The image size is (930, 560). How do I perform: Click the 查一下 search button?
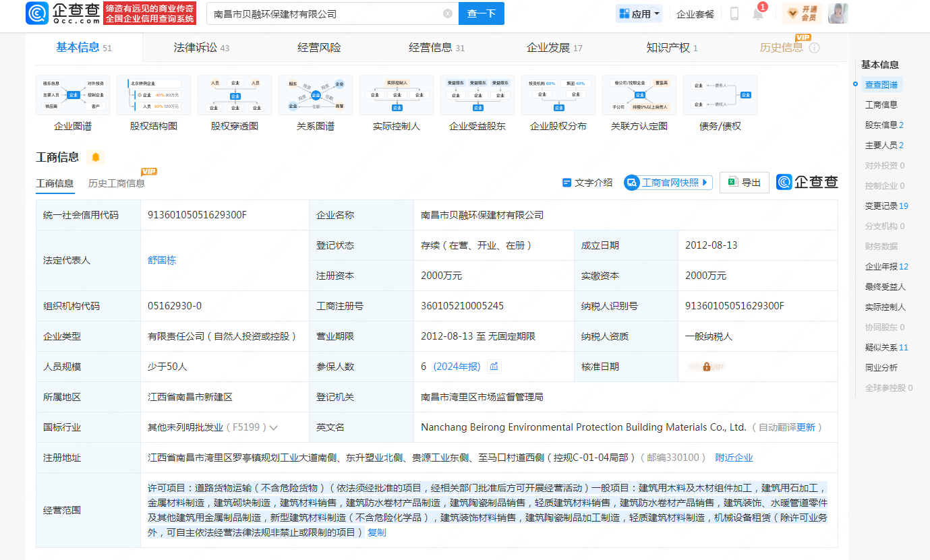481,13
